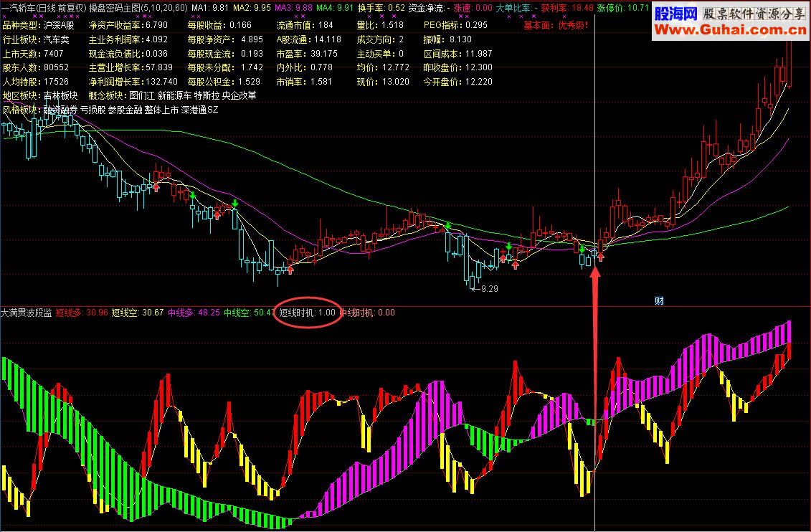
Task: Click the 深港通SZ style sector
Action: [x=199, y=110]
